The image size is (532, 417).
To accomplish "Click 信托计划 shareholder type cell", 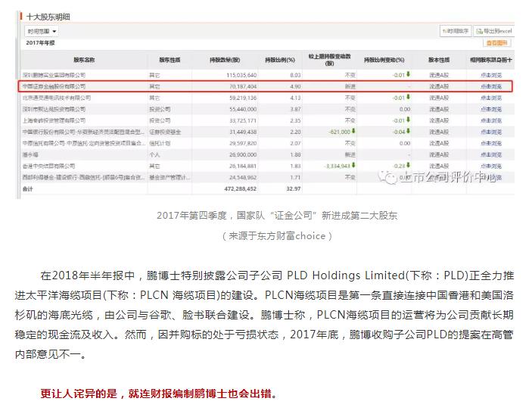I will (160, 143).
